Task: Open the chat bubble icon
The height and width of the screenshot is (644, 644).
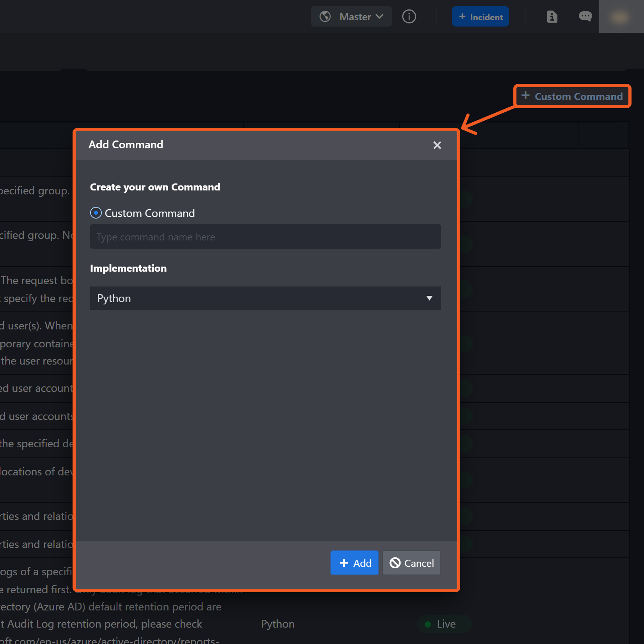Action: point(585,16)
